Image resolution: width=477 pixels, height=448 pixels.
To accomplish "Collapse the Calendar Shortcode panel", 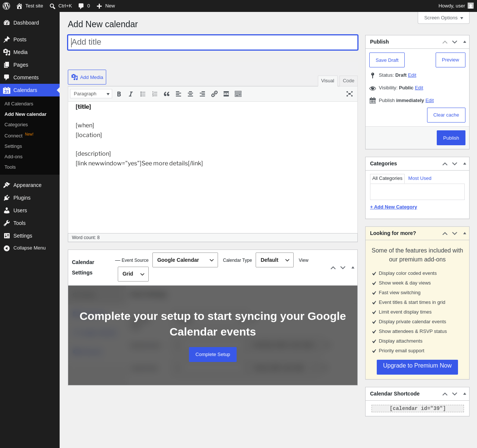I will (x=465, y=394).
